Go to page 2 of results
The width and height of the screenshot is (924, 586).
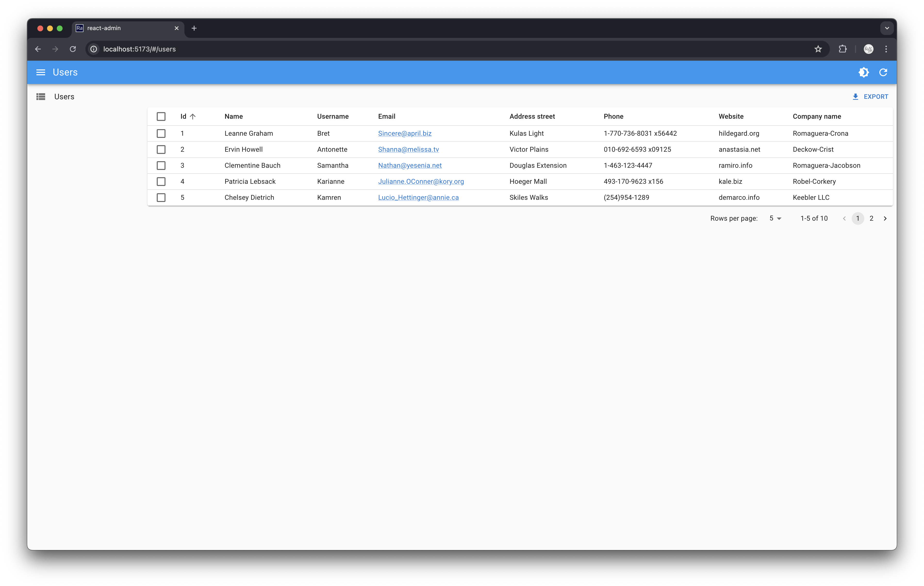tap(871, 218)
